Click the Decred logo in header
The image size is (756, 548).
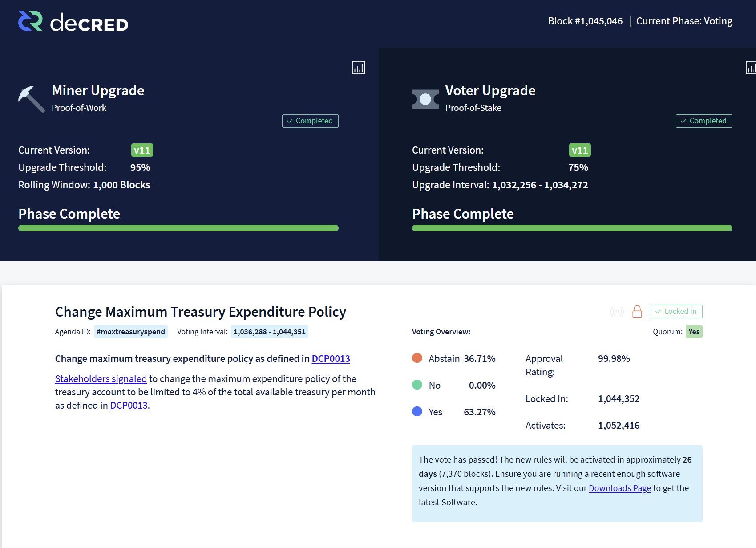pyautogui.click(x=73, y=21)
